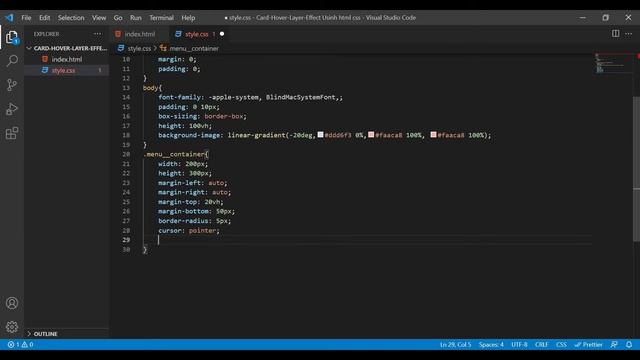Click Ln 29, Col 5 in status bar
Screen dimensions: 640x360
[456, 345]
